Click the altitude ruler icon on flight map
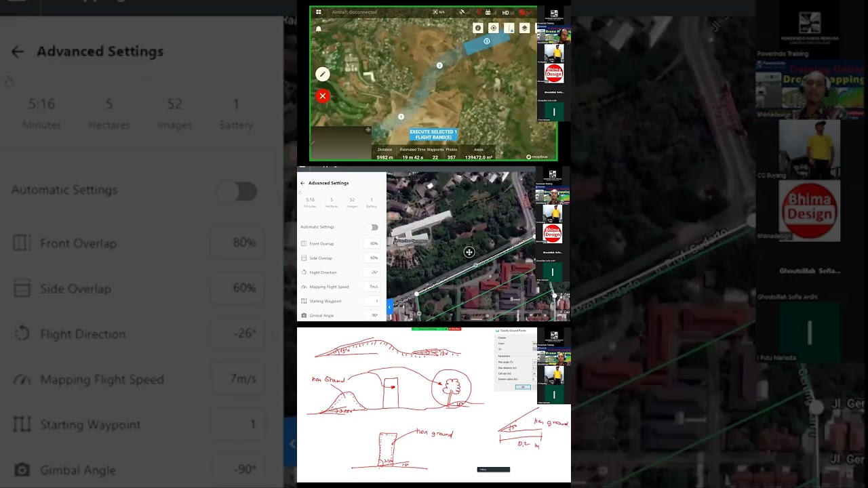Image resolution: width=868 pixels, height=488 pixels. (x=509, y=28)
